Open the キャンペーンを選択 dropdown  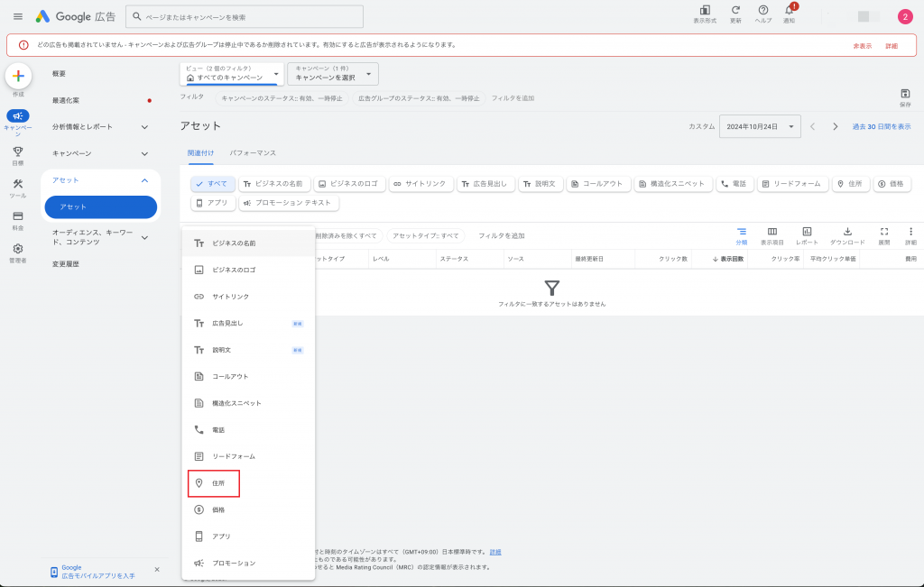[x=332, y=74]
